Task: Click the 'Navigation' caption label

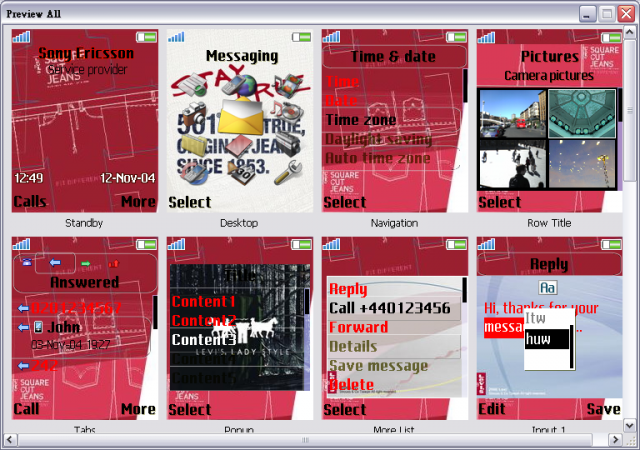Action: click(x=394, y=223)
